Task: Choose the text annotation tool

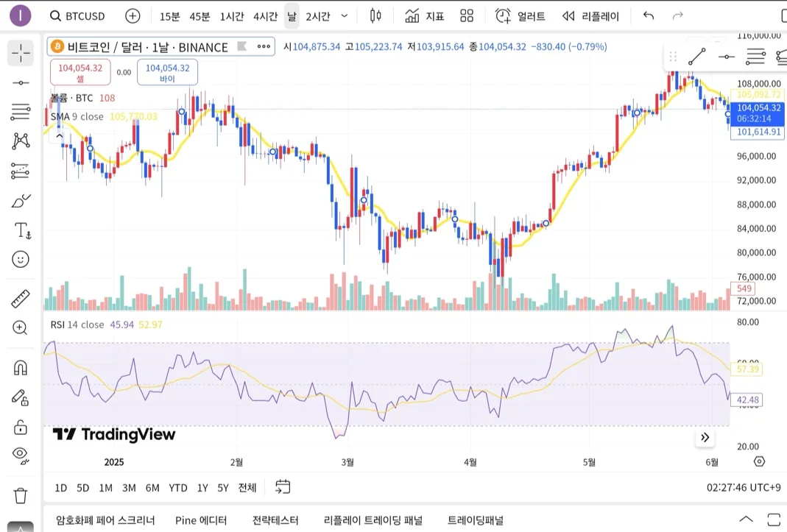Action: [x=22, y=230]
